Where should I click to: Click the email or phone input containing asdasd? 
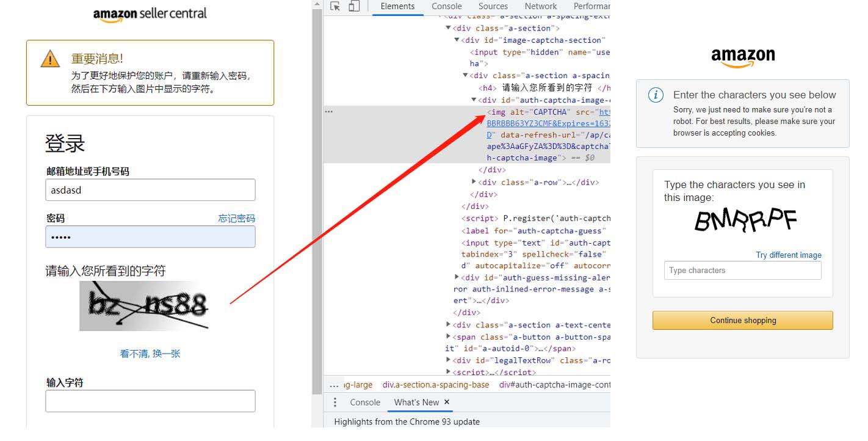150,190
